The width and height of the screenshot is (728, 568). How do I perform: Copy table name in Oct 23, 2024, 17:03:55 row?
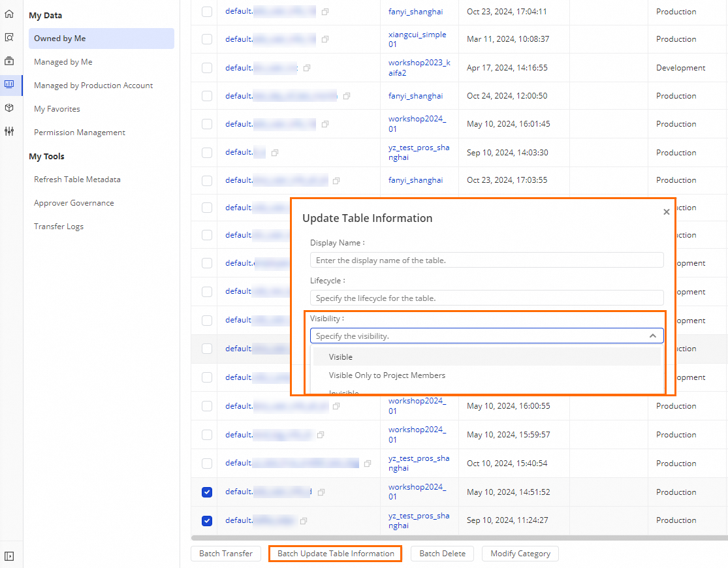pos(336,181)
